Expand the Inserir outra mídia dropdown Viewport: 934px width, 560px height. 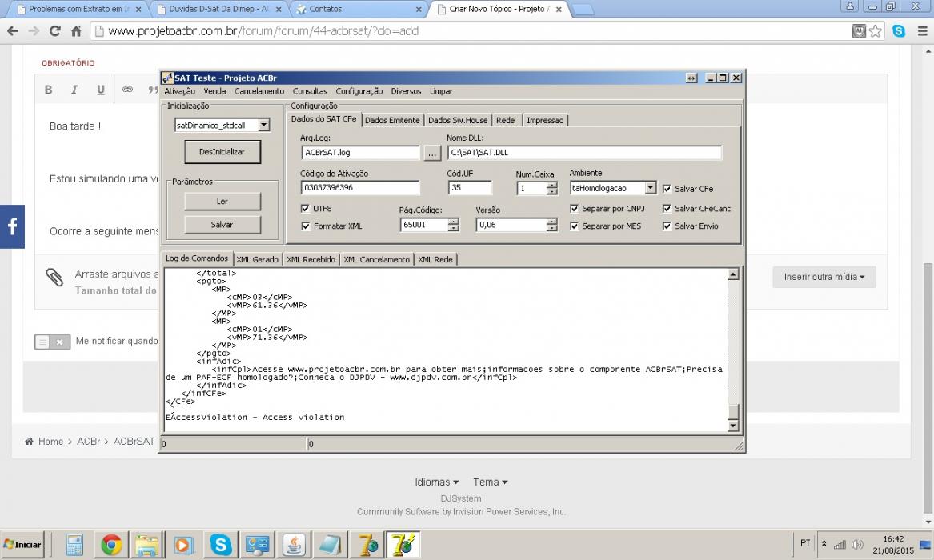824,277
